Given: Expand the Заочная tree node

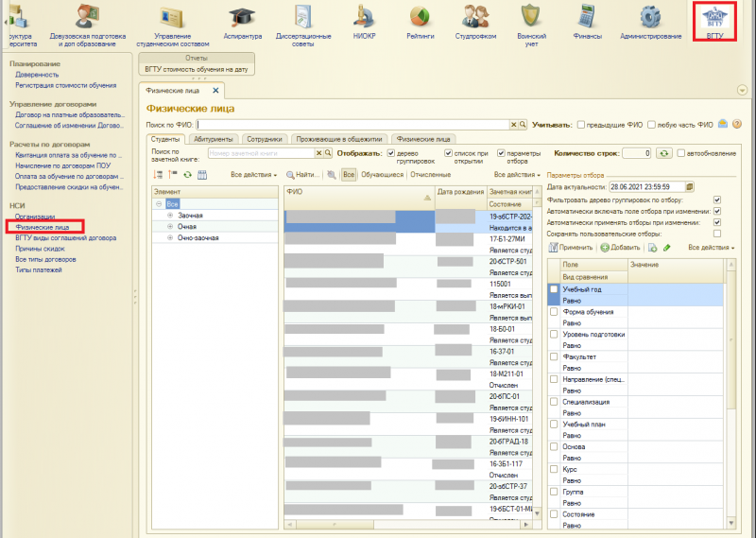Looking at the screenshot, I should pyautogui.click(x=170, y=216).
